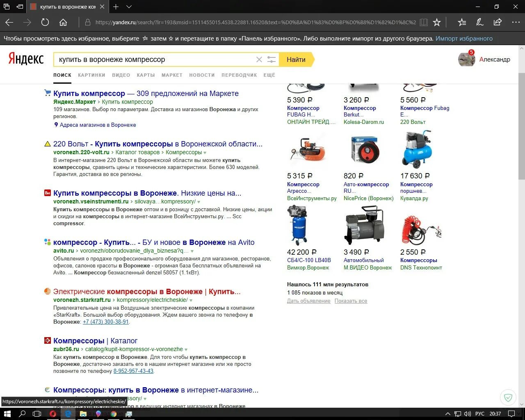Open the web notes pen icon
525x420 pixels.
[479, 22]
